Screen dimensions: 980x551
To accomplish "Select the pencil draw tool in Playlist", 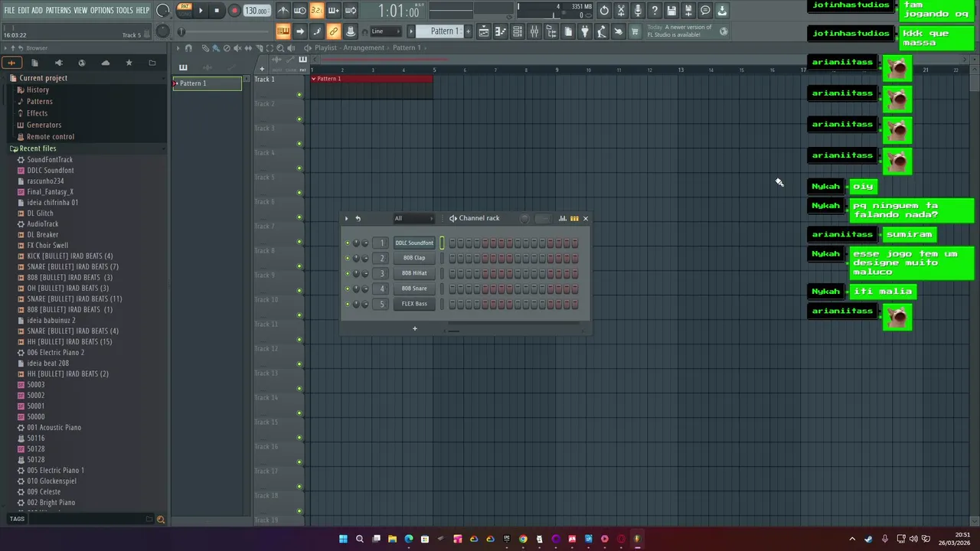I will [x=205, y=48].
